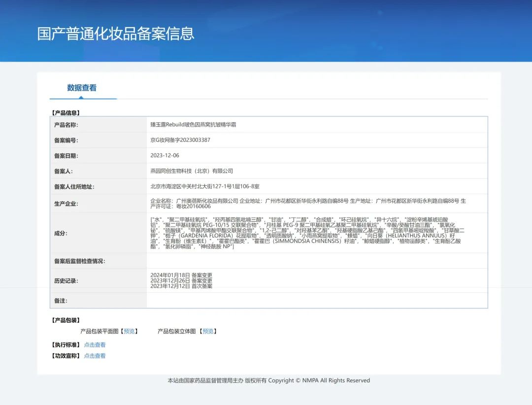The height and width of the screenshot is (405, 532).
Task: Click the 预览 link for 产品包装平面图
Action: point(129,331)
